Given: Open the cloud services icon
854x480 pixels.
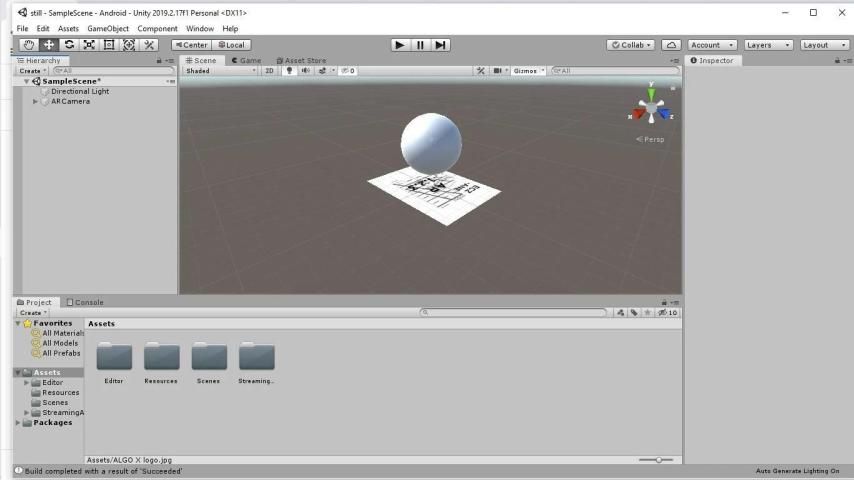Looking at the screenshot, I should (671, 45).
